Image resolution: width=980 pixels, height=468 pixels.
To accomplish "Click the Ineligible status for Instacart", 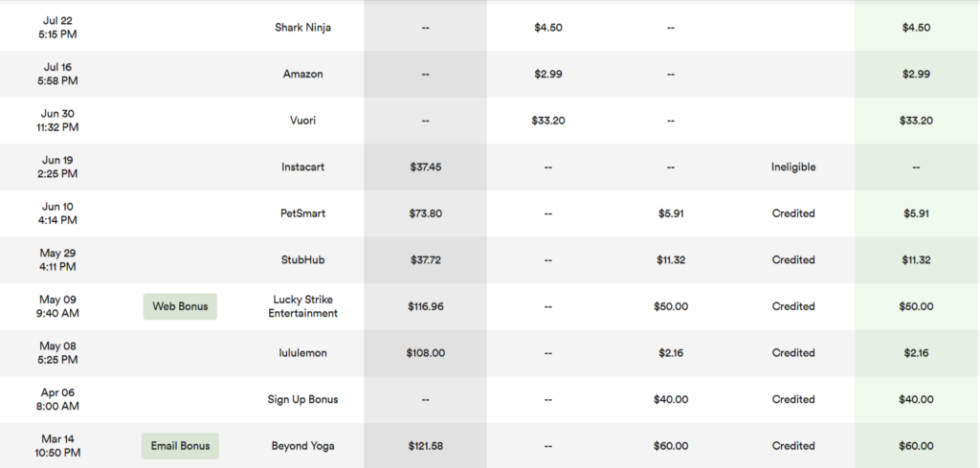I will [793, 167].
